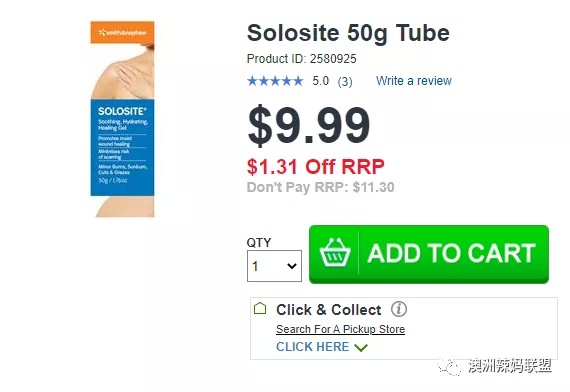Image resolution: width=570 pixels, height=392 pixels.
Task: Click the 5.0 rating score
Action: [320, 81]
